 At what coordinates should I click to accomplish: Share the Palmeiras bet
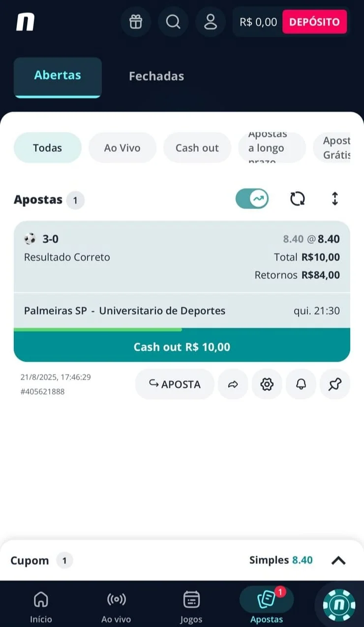coord(233,384)
